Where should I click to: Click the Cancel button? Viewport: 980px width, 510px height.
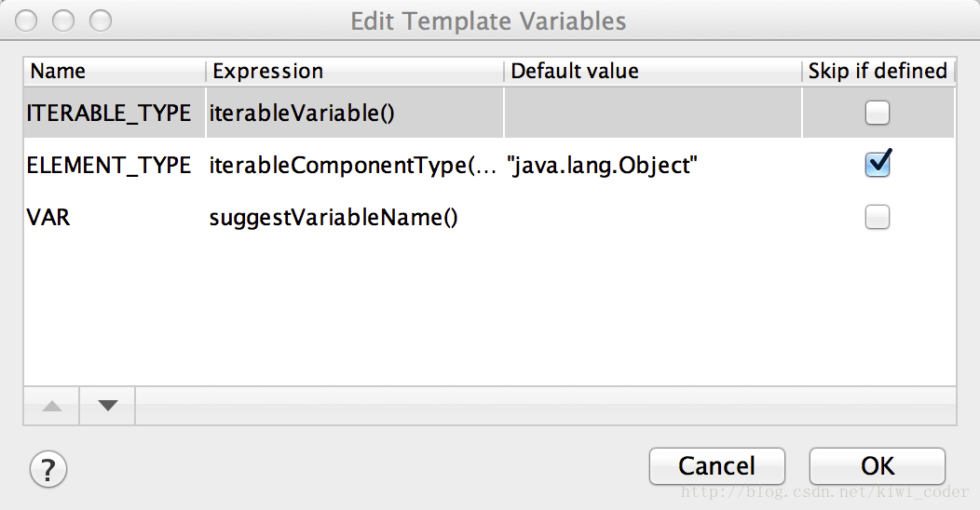717,466
